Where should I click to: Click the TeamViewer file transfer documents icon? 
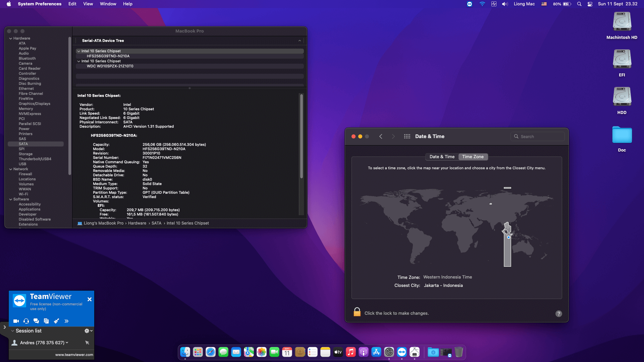tap(46, 321)
